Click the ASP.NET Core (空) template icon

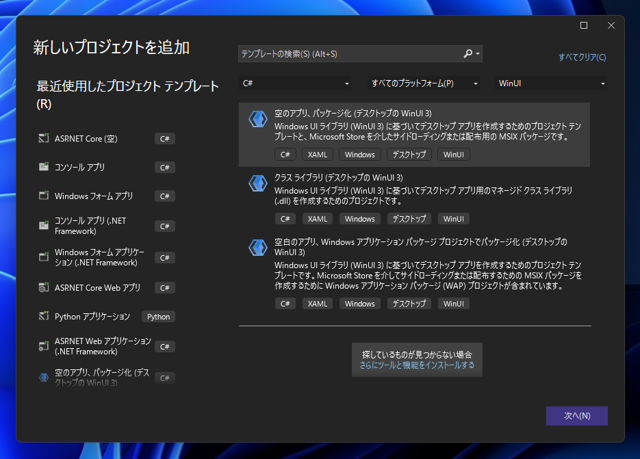coord(44,138)
